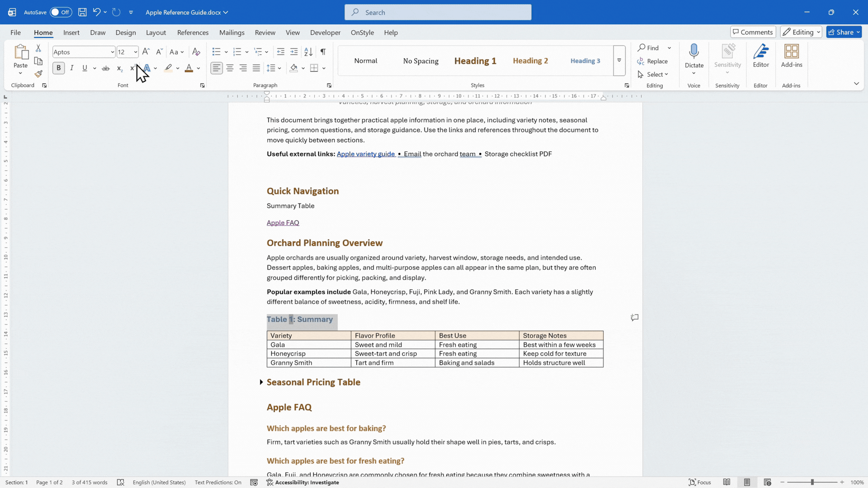Open Change Case Aa dropdown
The width and height of the screenshot is (868, 488).
[177, 52]
